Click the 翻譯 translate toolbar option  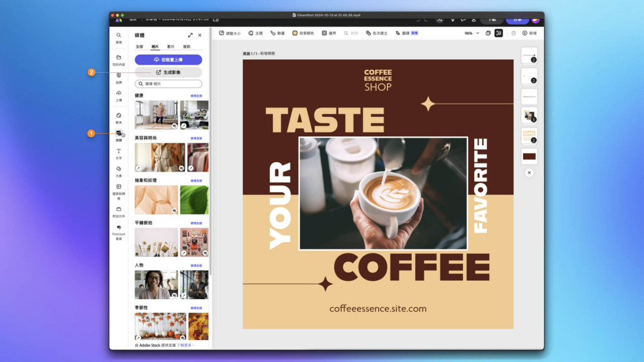(406, 33)
